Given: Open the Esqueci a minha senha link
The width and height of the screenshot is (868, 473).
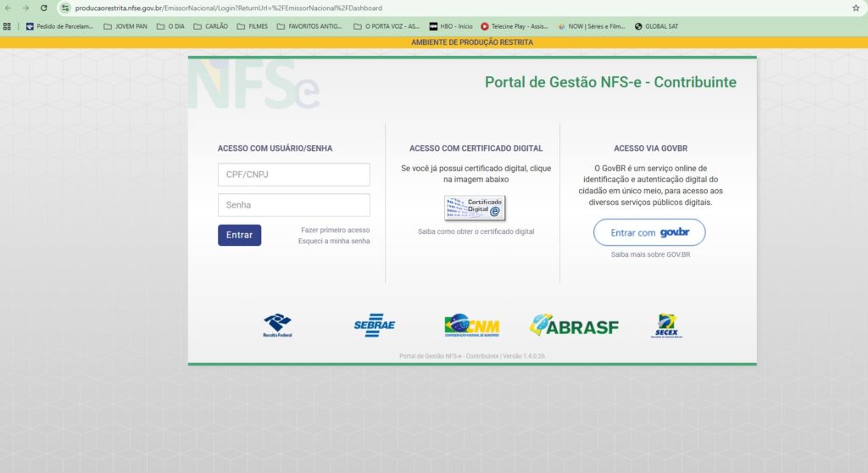Looking at the screenshot, I should click(334, 242).
